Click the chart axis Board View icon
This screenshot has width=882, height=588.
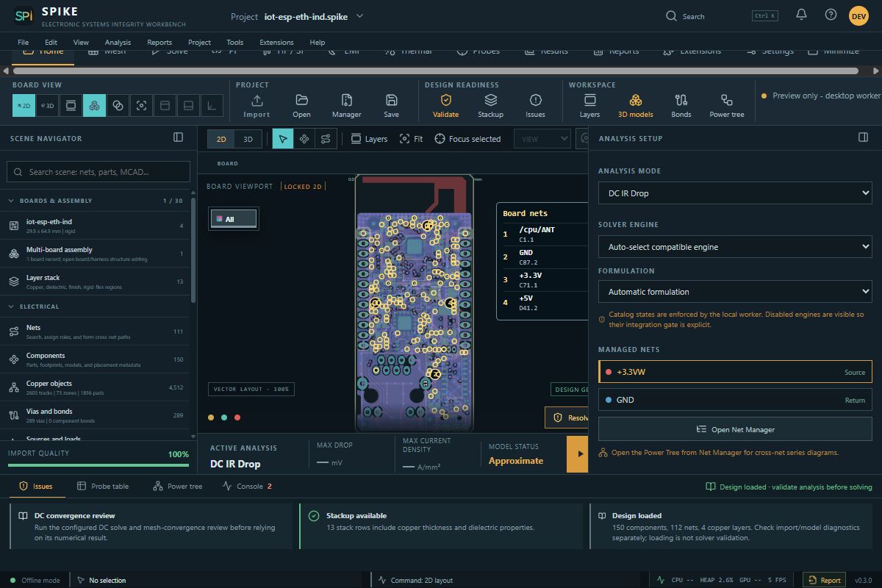(212, 106)
